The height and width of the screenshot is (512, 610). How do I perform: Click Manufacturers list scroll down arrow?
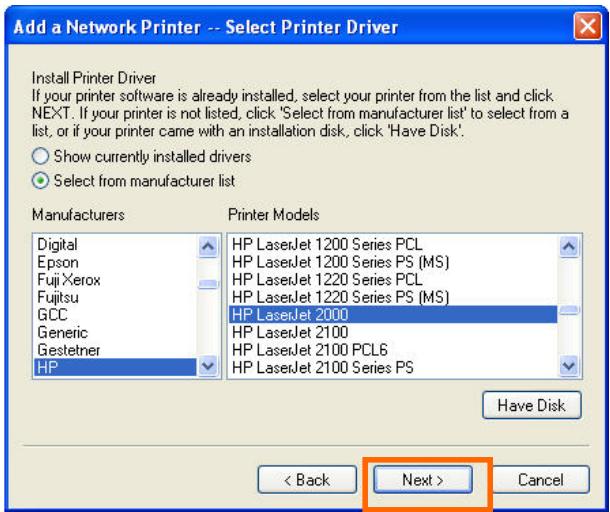pos(208,366)
